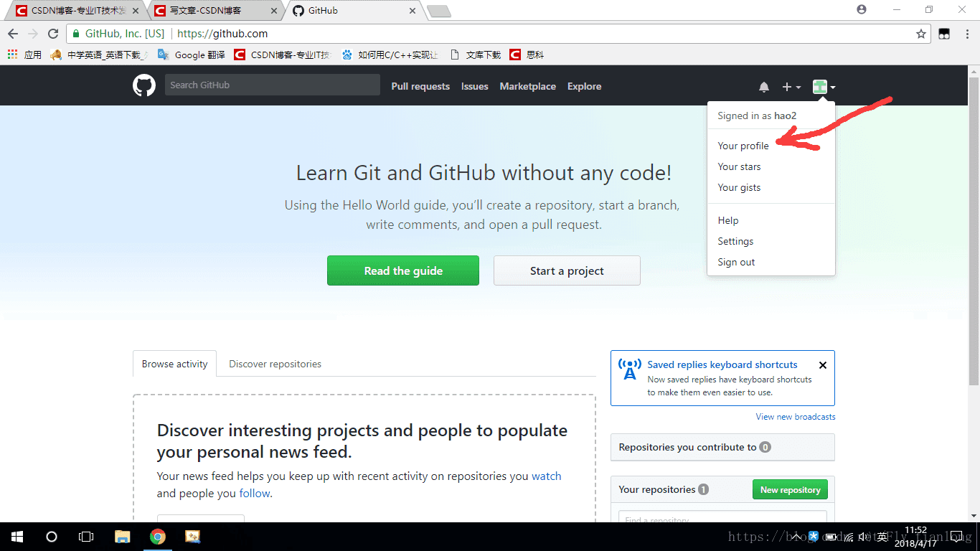This screenshot has width=980, height=551.
Task: Click the green Read the guide button
Action: coord(403,270)
